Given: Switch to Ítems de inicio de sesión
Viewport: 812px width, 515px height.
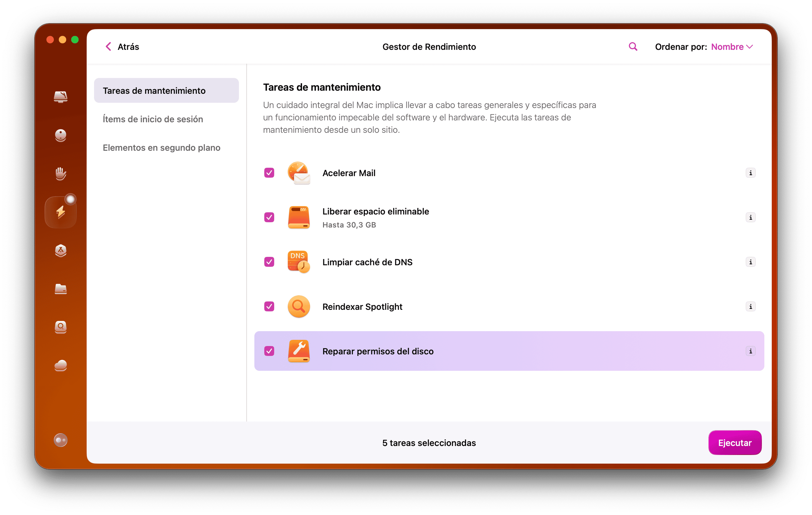Looking at the screenshot, I should pyautogui.click(x=153, y=119).
